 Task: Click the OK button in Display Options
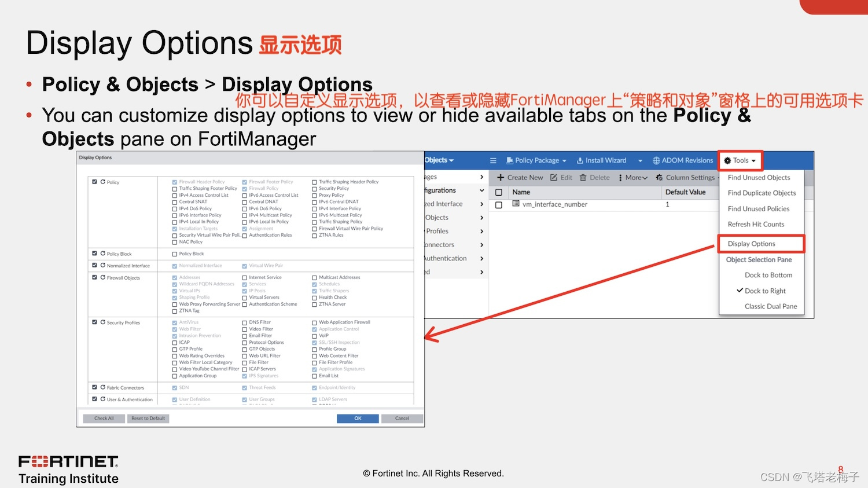point(358,419)
